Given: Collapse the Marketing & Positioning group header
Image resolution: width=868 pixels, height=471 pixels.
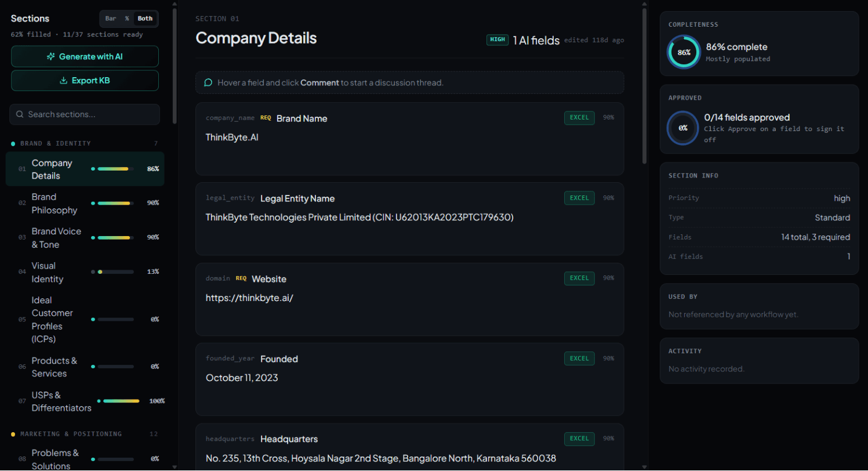Looking at the screenshot, I should tap(85, 434).
